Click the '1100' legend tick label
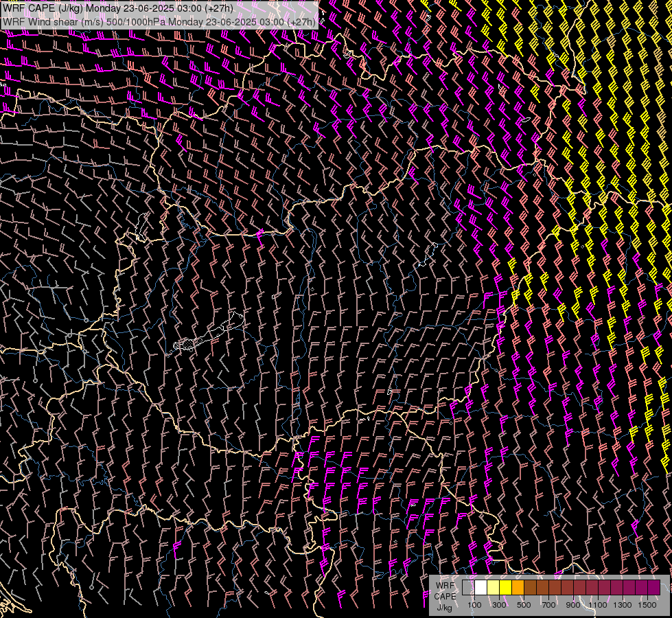This screenshot has width=672, height=618. pos(598,605)
